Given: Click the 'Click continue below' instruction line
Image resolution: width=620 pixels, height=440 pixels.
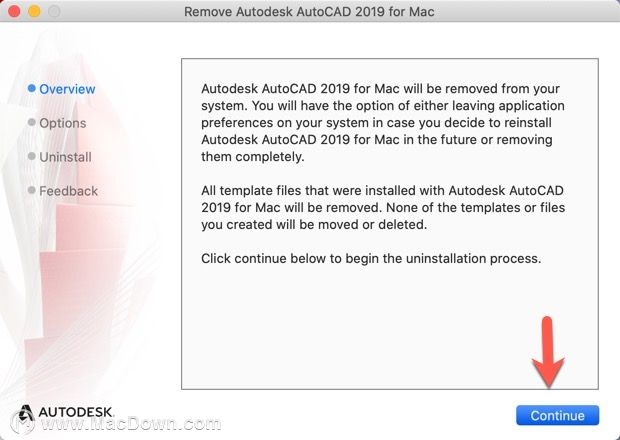Looking at the screenshot, I should point(371,259).
